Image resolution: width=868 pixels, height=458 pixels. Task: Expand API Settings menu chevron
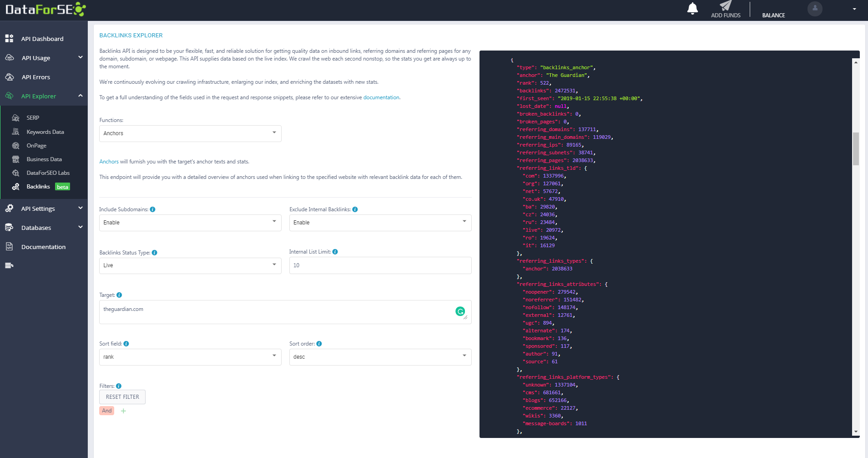(81, 208)
